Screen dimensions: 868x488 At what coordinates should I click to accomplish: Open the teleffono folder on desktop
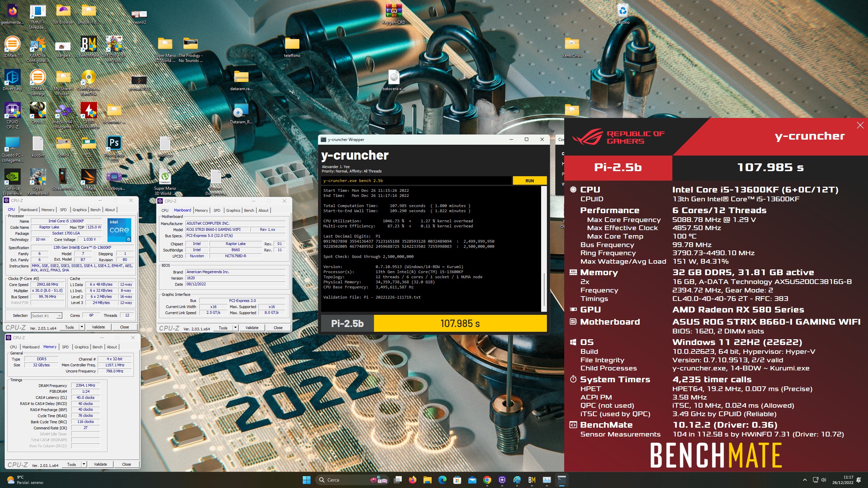click(x=292, y=47)
